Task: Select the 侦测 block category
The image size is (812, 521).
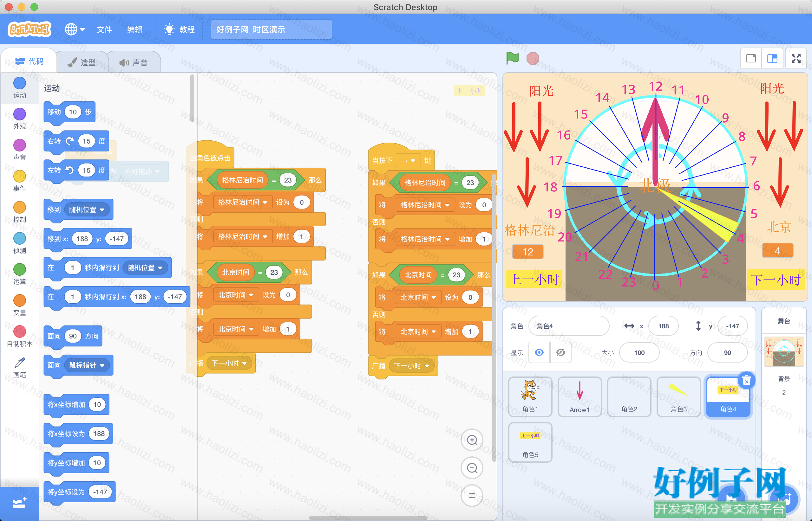Action: (x=19, y=243)
